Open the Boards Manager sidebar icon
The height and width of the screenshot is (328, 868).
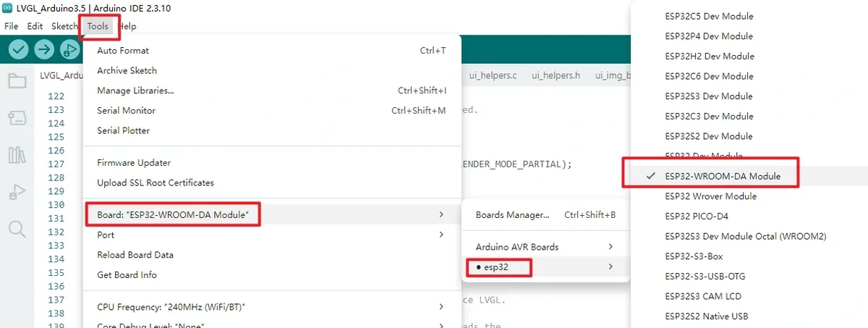(x=17, y=117)
